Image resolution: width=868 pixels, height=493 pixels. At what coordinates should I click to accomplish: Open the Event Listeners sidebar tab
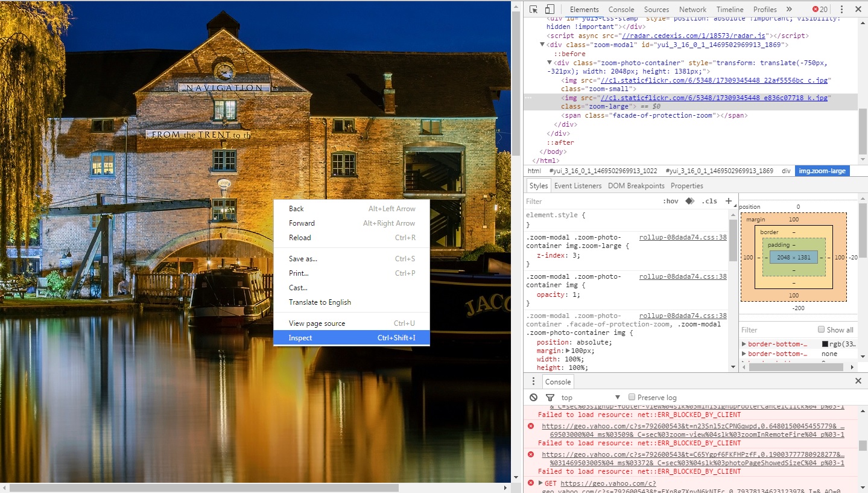coord(578,186)
